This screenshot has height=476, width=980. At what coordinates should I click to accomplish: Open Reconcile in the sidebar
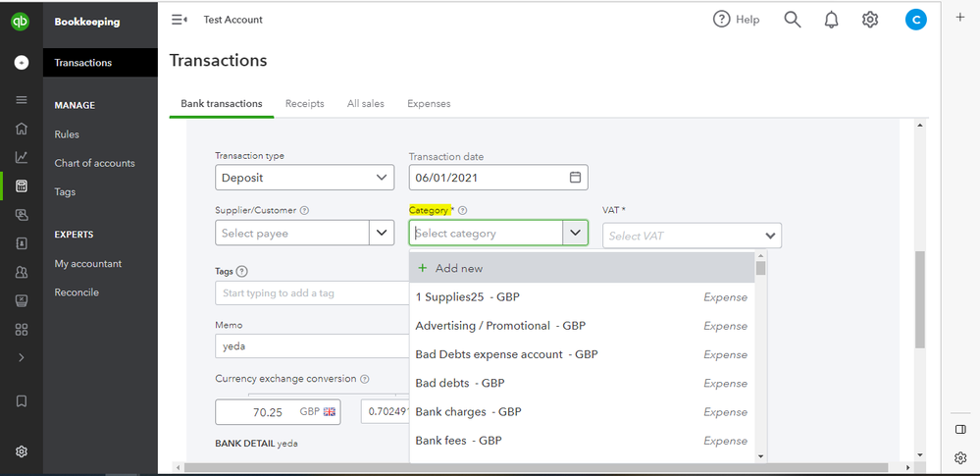[77, 292]
